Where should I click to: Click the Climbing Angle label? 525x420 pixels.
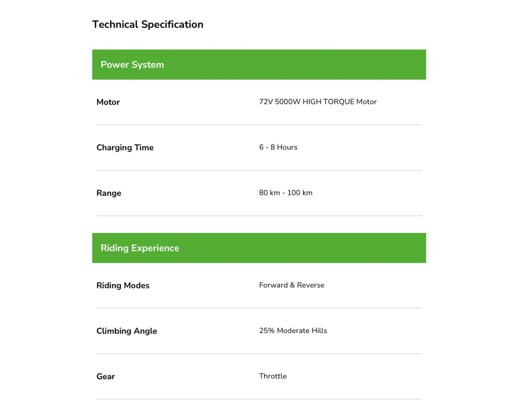[x=127, y=331]
